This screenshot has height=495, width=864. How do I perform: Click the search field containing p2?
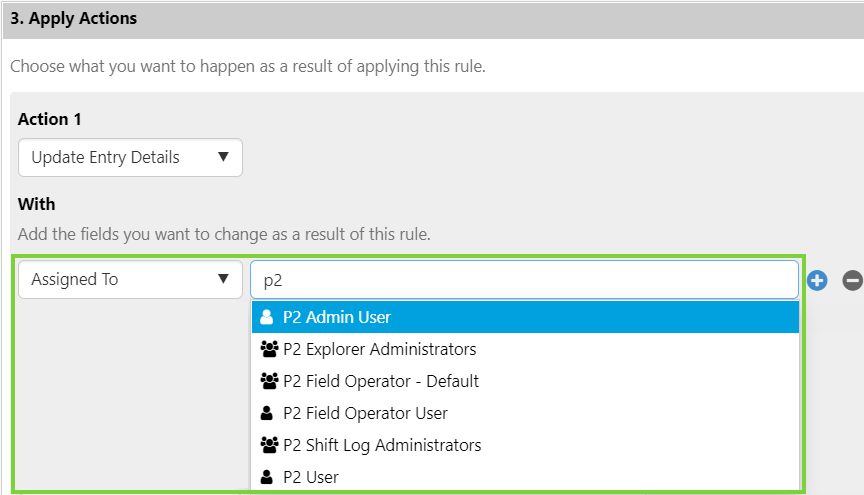point(524,280)
